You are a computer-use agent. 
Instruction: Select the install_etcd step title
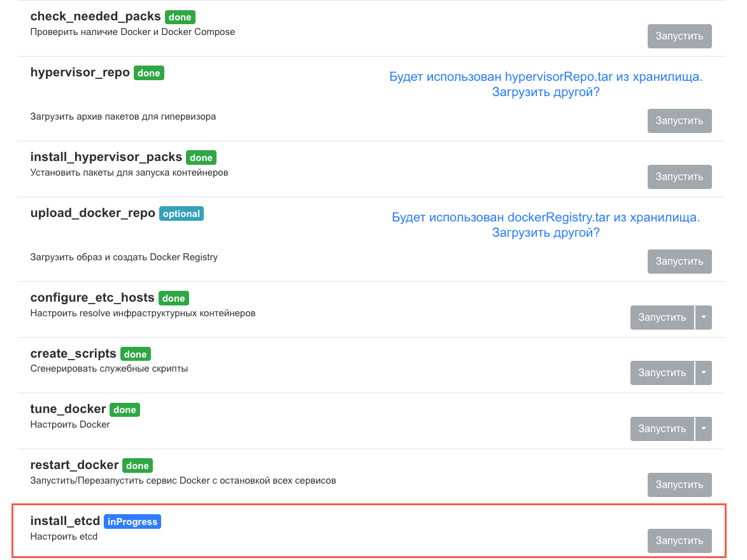pyautogui.click(x=65, y=521)
